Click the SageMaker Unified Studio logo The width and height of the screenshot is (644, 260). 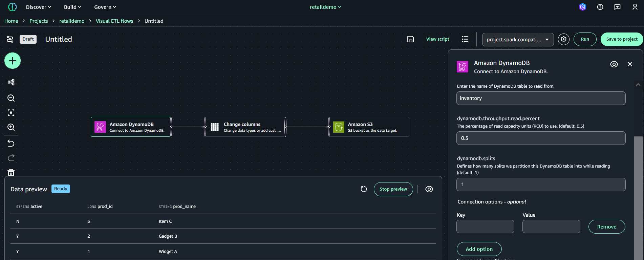(12, 7)
